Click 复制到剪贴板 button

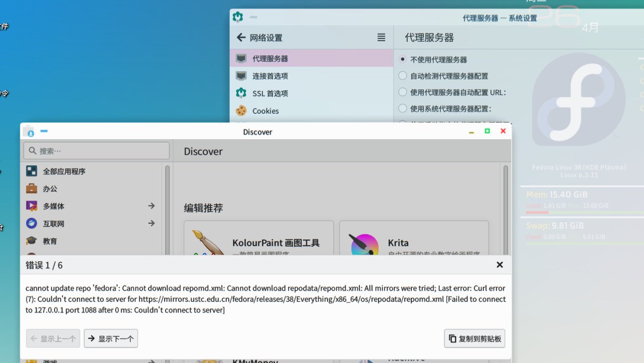pos(474,339)
